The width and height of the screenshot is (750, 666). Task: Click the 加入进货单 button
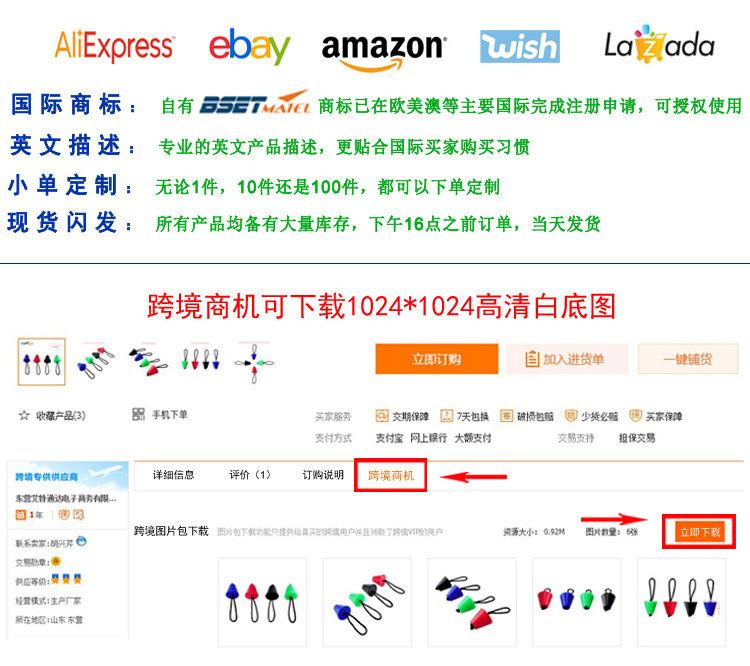coord(567,359)
